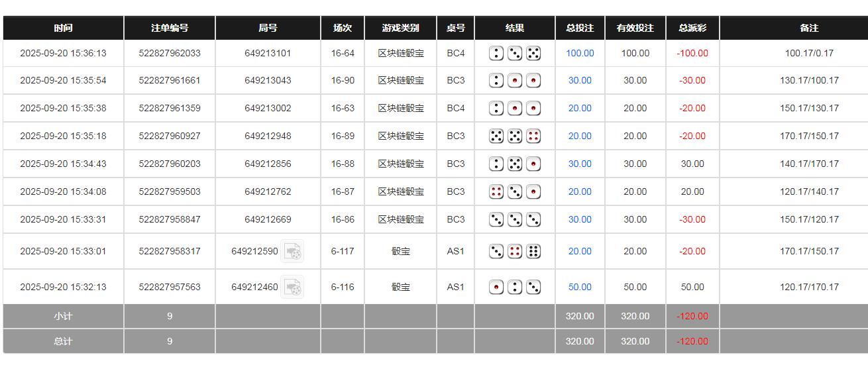The height and width of the screenshot is (365, 868).
Task: Select 总计 grand total row label
Action: point(63,341)
